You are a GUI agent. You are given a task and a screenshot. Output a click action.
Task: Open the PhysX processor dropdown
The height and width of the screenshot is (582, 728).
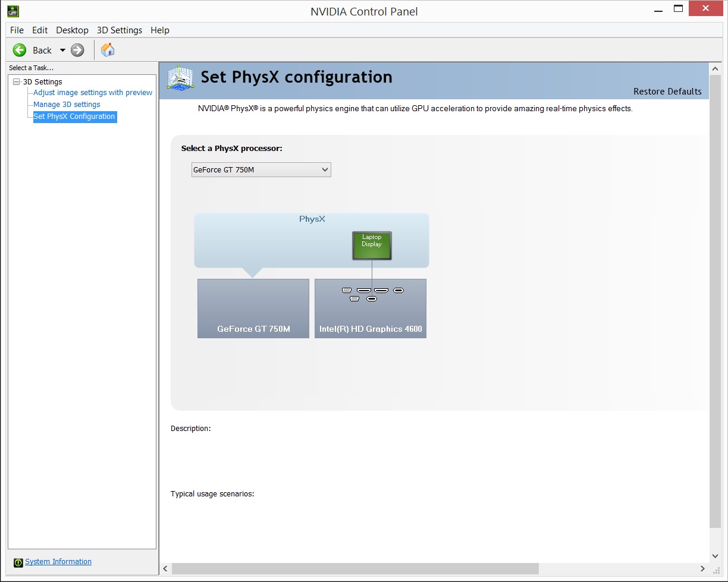click(261, 170)
